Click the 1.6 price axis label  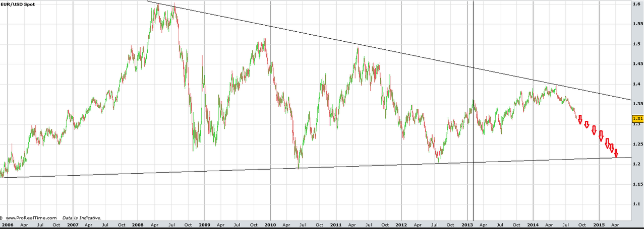click(x=636, y=4)
